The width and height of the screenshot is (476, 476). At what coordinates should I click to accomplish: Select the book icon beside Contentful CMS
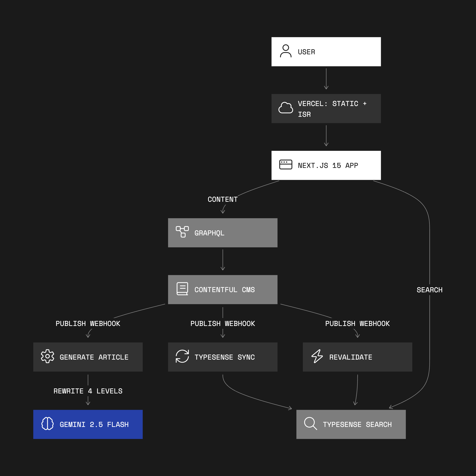182,289
